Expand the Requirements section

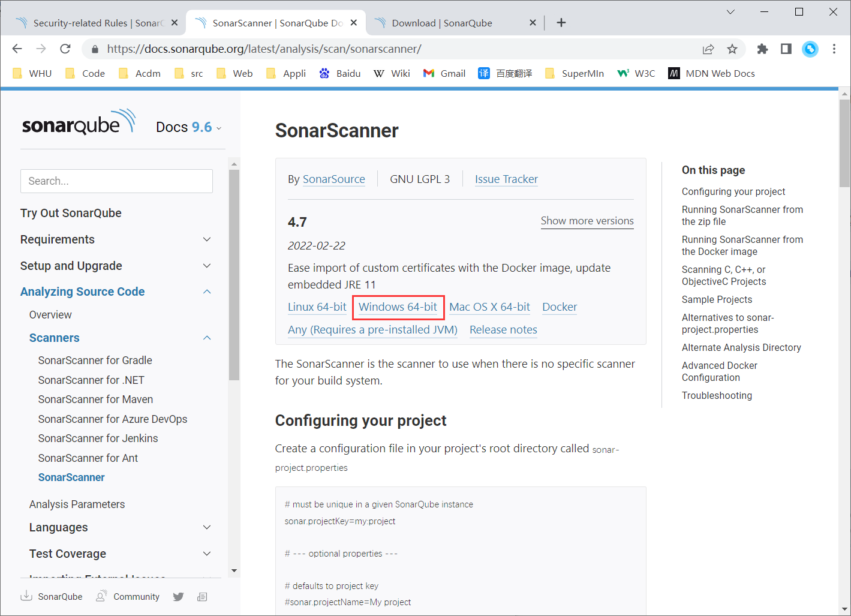116,239
